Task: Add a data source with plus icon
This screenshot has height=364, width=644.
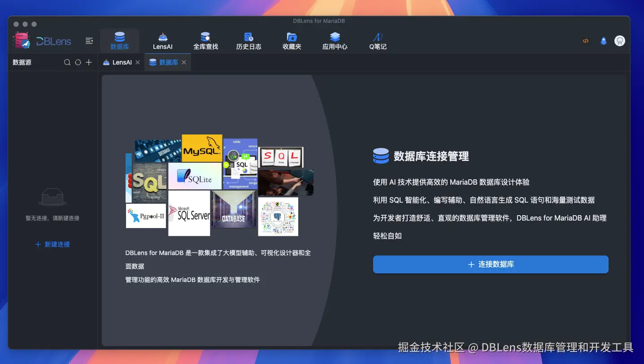Action: (x=89, y=62)
